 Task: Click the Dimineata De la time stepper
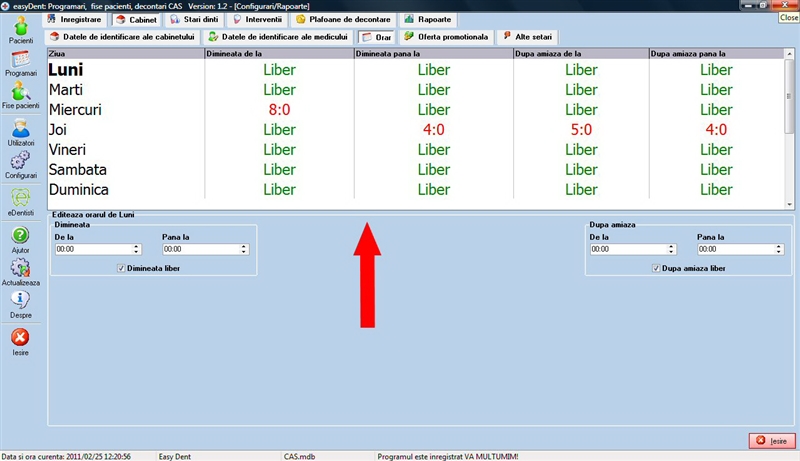point(134,249)
